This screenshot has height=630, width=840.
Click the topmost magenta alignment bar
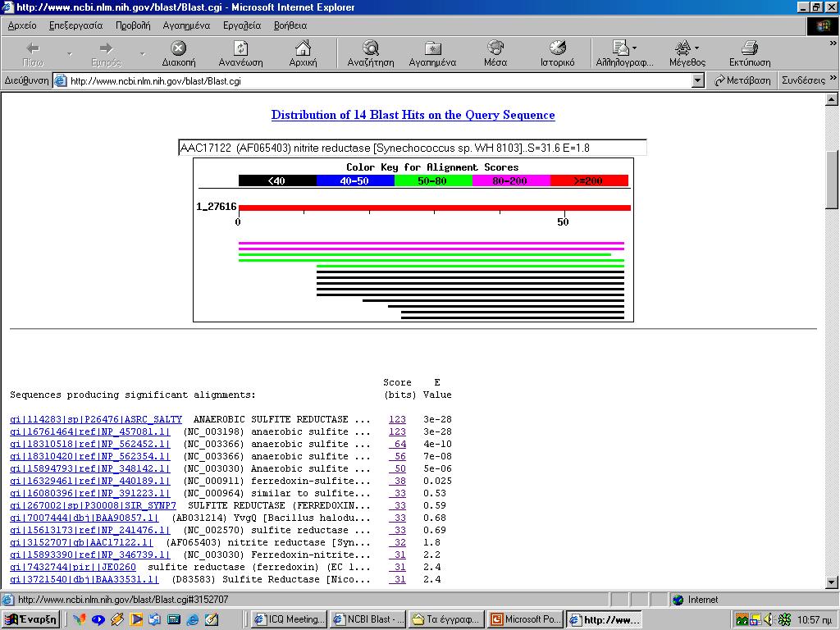click(x=431, y=243)
